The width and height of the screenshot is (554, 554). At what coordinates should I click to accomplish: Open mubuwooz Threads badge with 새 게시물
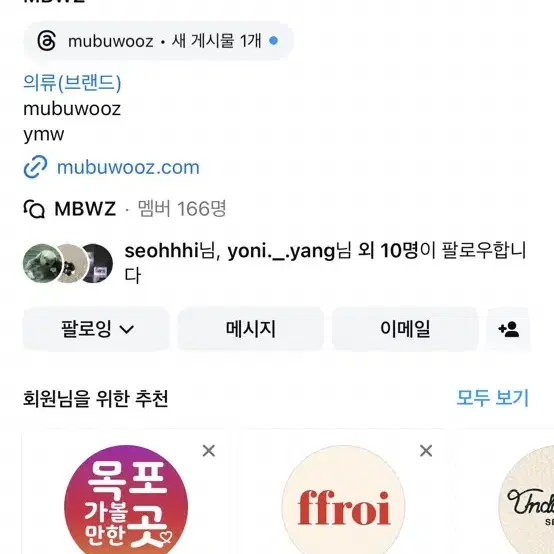158,41
